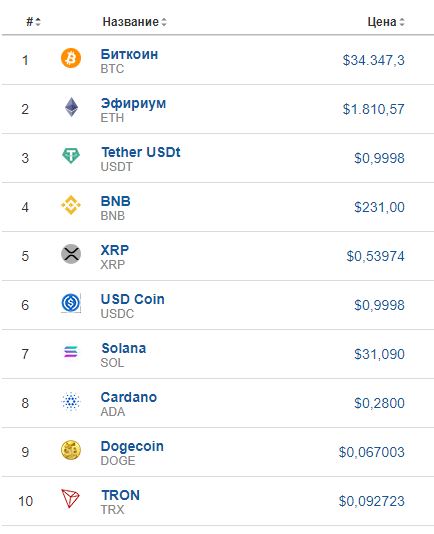Viewport: 434px width, 534px height.
Task: Click the red TRON triangle icon
Action: point(70,499)
